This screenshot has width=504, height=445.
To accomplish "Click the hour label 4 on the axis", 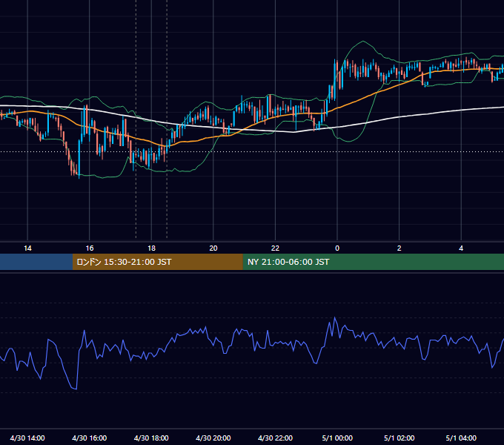I will [x=461, y=248].
